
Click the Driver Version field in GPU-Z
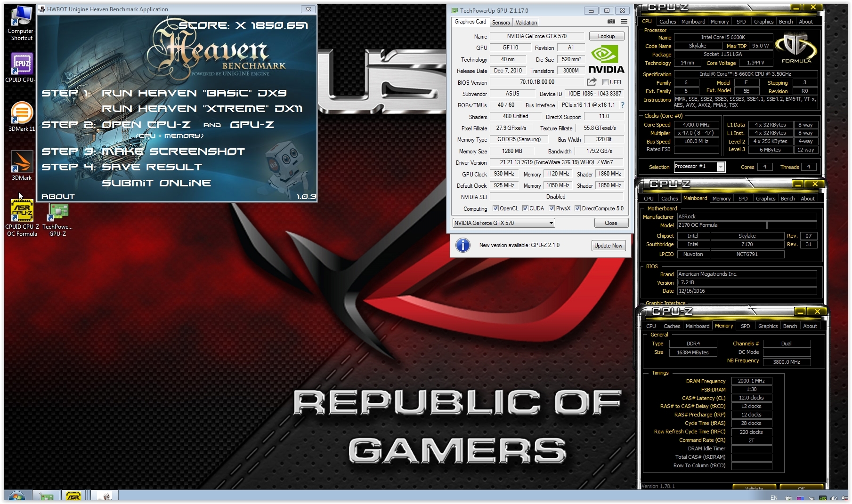click(556, 162)
